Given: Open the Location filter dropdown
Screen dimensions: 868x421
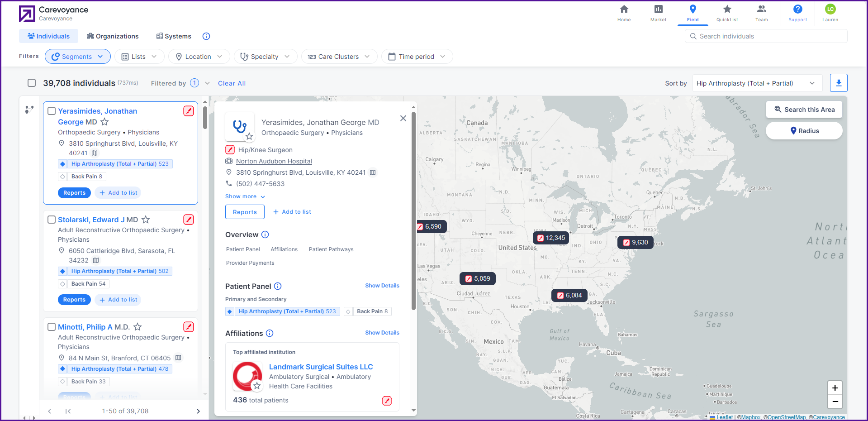Looking at the screenshot, I should point(199,57).
